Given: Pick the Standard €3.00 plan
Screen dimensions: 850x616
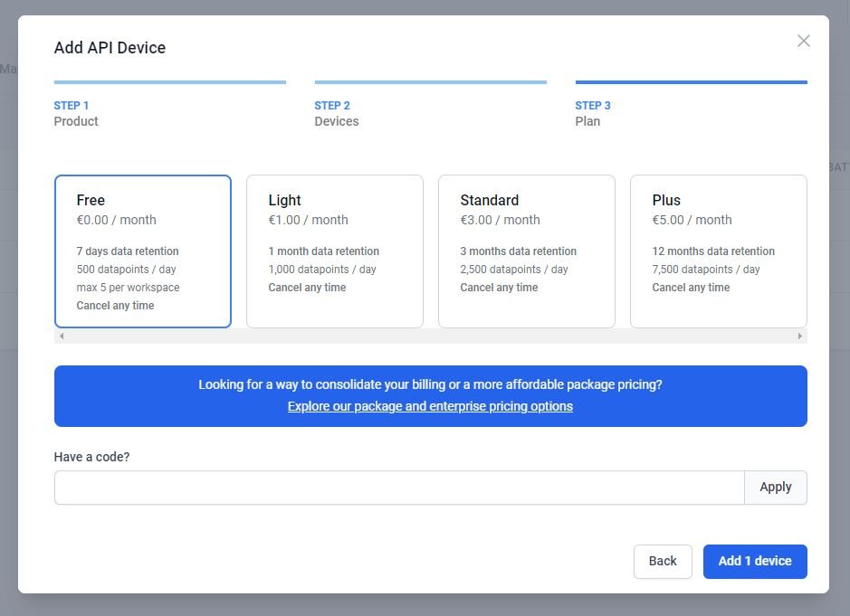Looking at the screenshot, I should click(x=526, y=251).
